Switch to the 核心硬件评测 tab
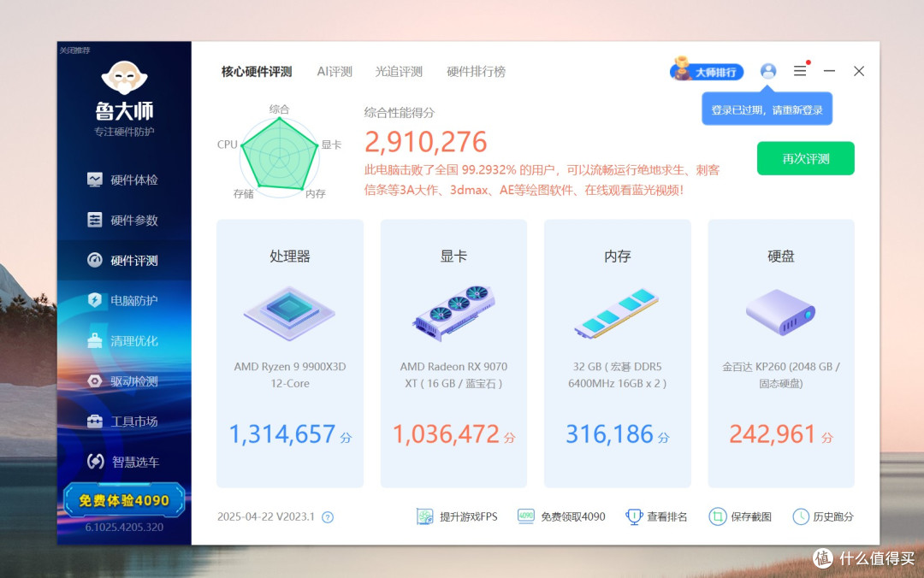Screen dimensions: 924x578 tap(257, 72)
